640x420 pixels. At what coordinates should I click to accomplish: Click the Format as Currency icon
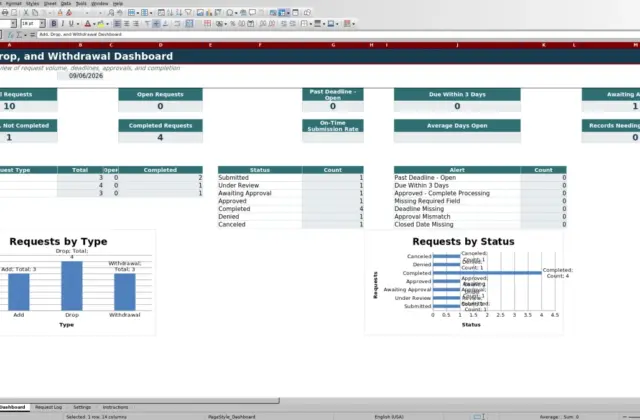pyautogui.click(x=219, y=24)
